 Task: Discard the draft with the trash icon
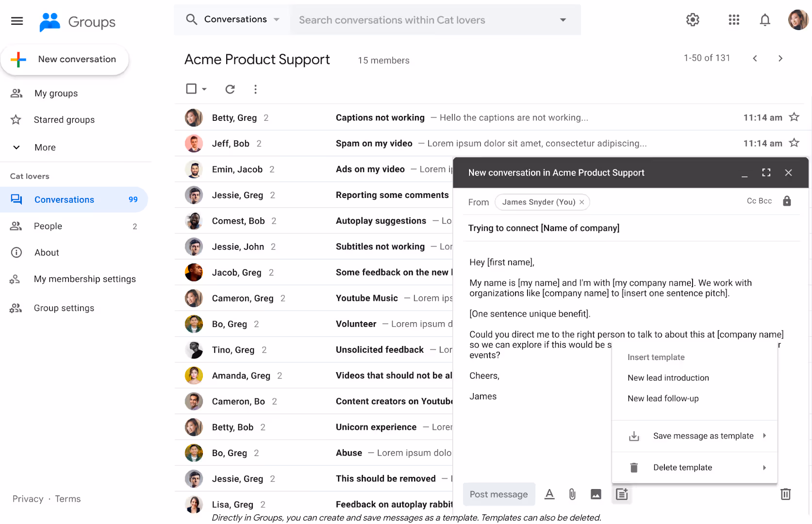(785, 494)
